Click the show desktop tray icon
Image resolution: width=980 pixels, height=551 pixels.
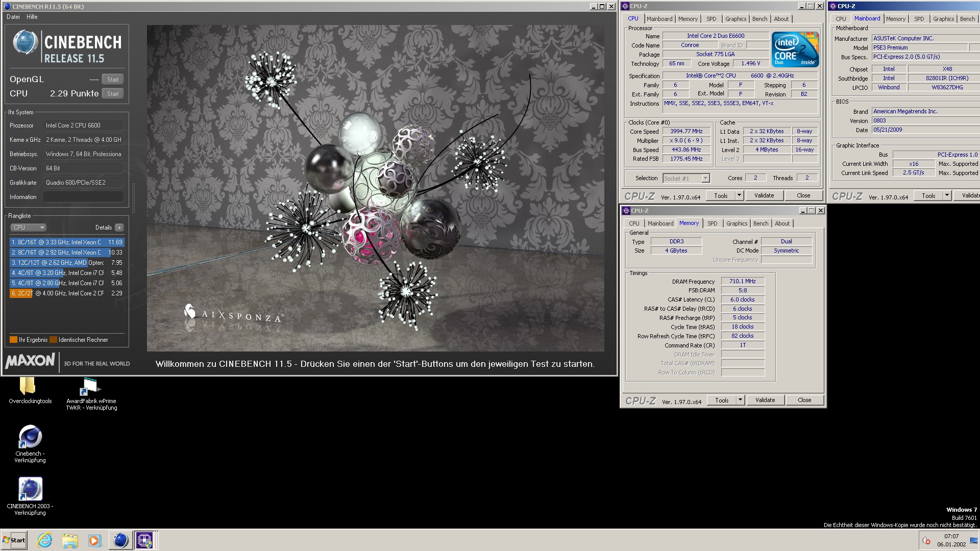point(974,541)
